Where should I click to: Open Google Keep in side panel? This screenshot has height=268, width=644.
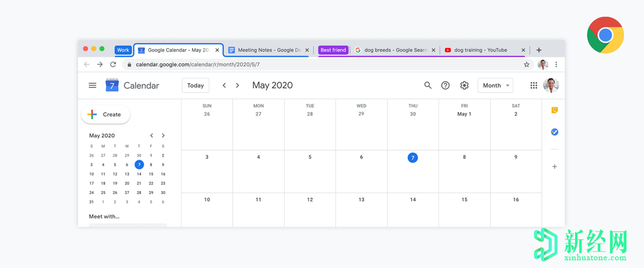(x=554, y=110)
